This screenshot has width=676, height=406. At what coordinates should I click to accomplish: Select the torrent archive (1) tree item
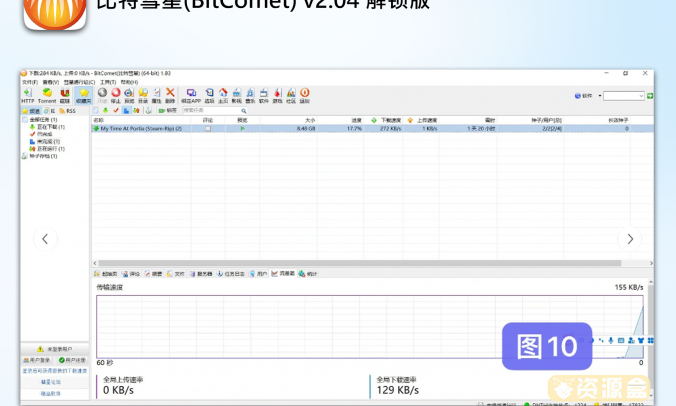(40, 156)
